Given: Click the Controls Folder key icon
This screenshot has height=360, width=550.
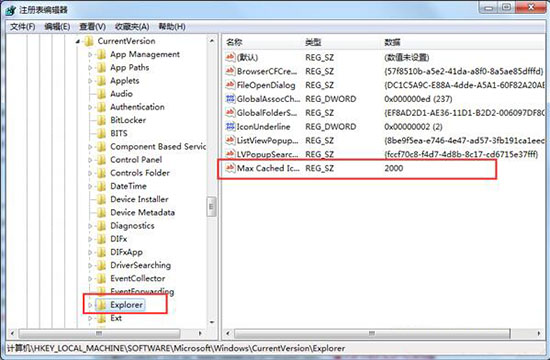Looking at the screenshot, I should (101, 173).
